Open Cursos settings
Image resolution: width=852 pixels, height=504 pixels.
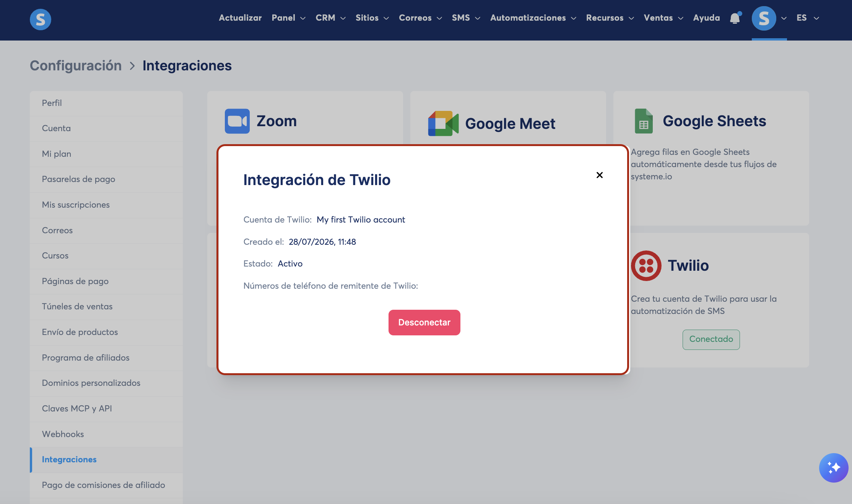coord(106,256)
